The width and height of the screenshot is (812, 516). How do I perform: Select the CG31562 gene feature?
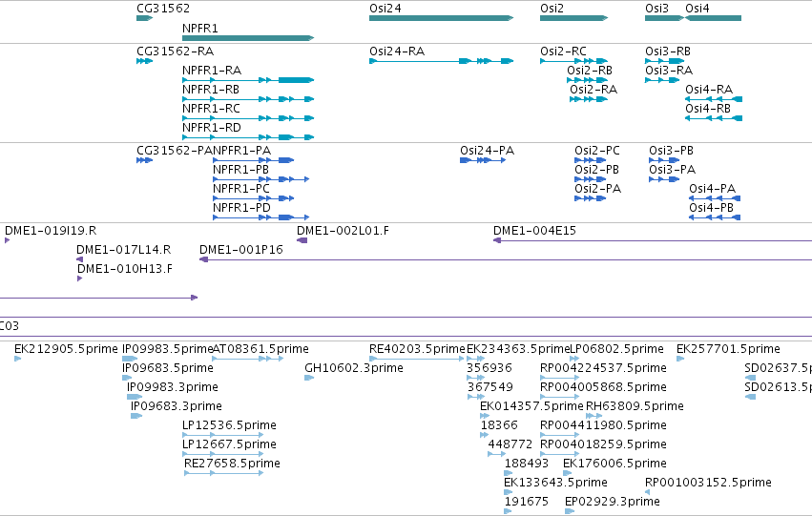(144, 18)
